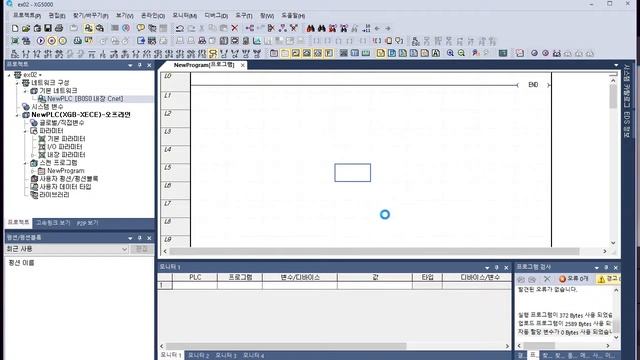Viewport: 640px width, 360px height.
Task: Switch to the NewProgram editor tab
Action: [x=204, y=65]
